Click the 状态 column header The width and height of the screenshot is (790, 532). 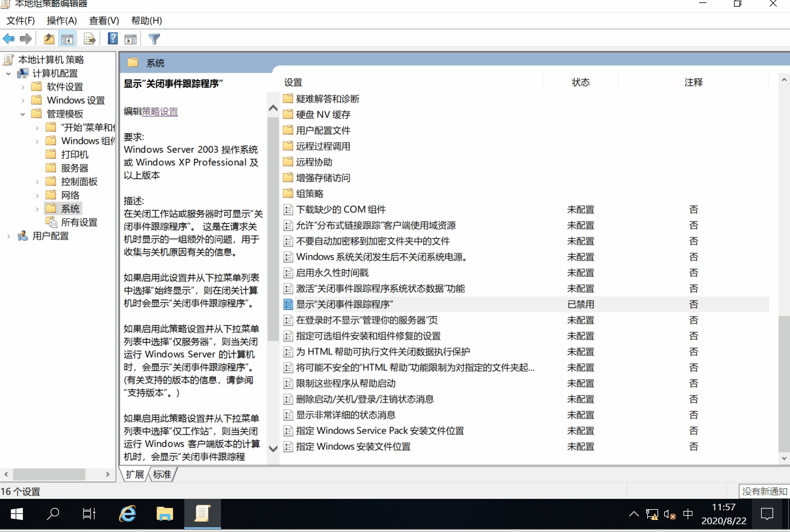[x=580, y=82]
